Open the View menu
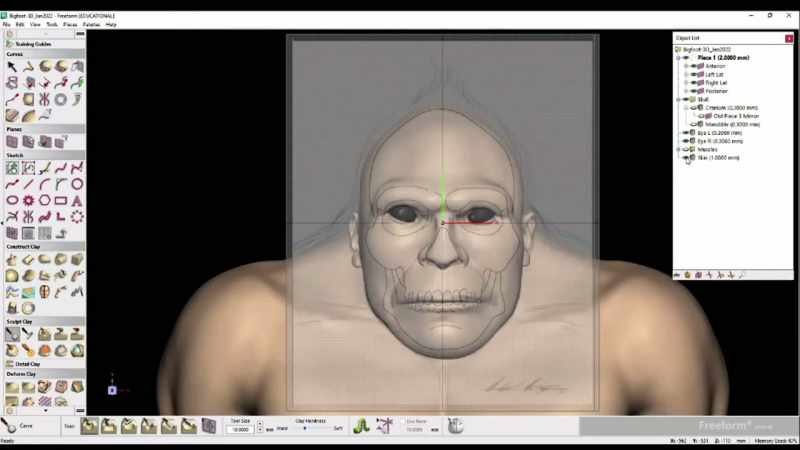This screenshot has width=800, height=450. (x=35, y=24)
